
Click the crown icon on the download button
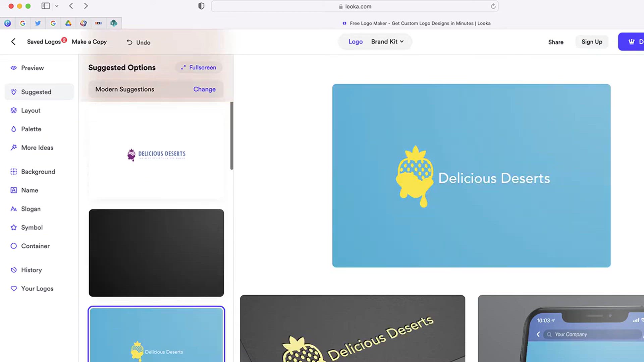(x=631, y=42)
